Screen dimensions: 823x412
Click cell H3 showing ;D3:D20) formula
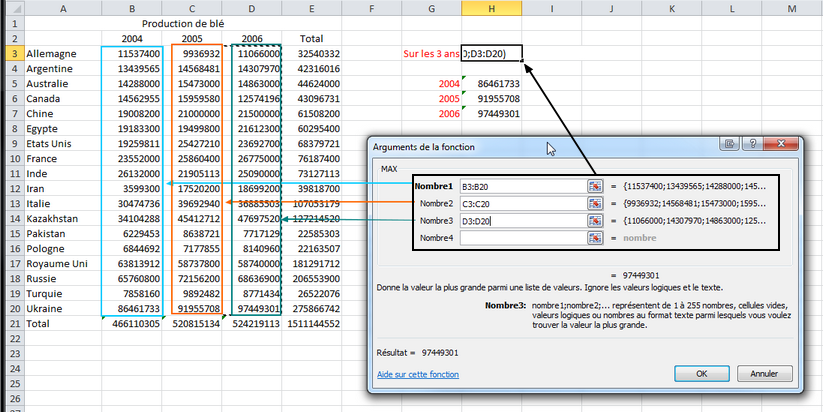coord(492,54)
